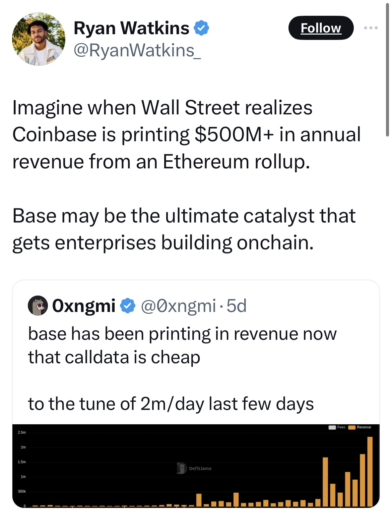Open the three-dot more options menu
Screen dimensions: 392x532
point(371,28)
